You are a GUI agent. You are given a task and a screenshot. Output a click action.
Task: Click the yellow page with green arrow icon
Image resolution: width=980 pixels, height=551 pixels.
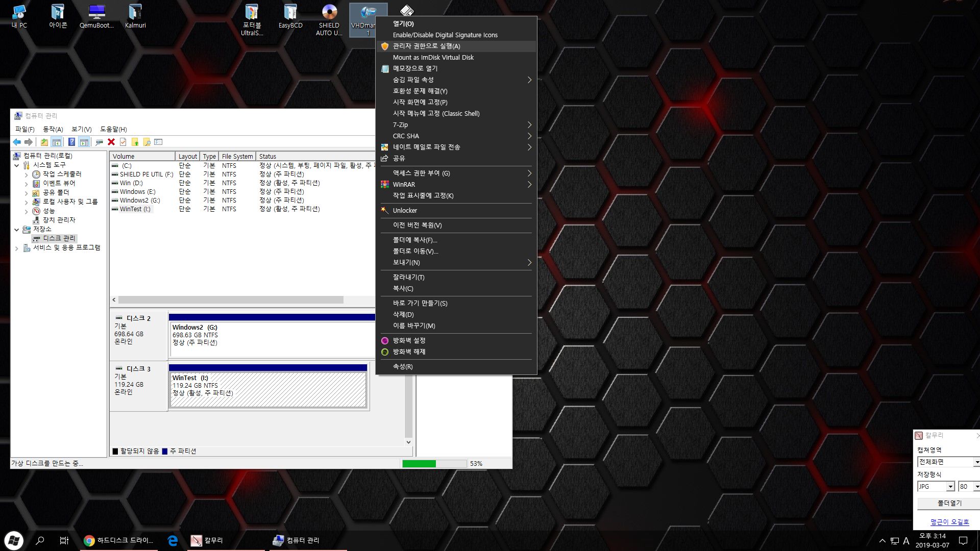coord(135,142)
